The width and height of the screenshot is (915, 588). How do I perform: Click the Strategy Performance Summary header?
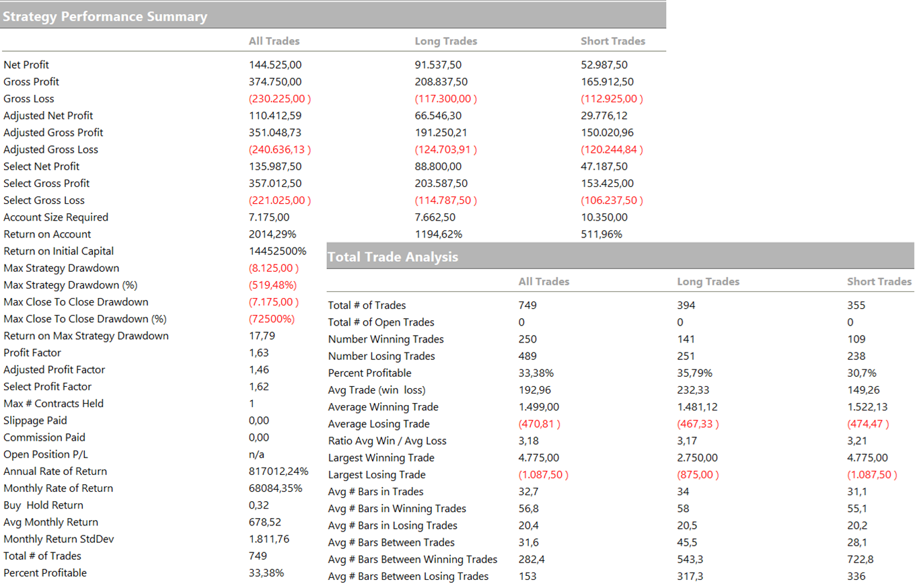(105, 17)
